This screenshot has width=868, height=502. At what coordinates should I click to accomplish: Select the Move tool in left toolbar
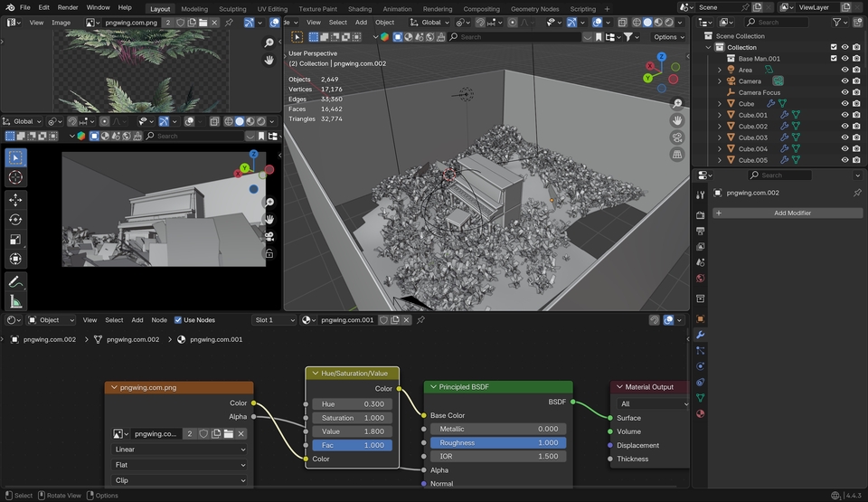pos(15,199)
